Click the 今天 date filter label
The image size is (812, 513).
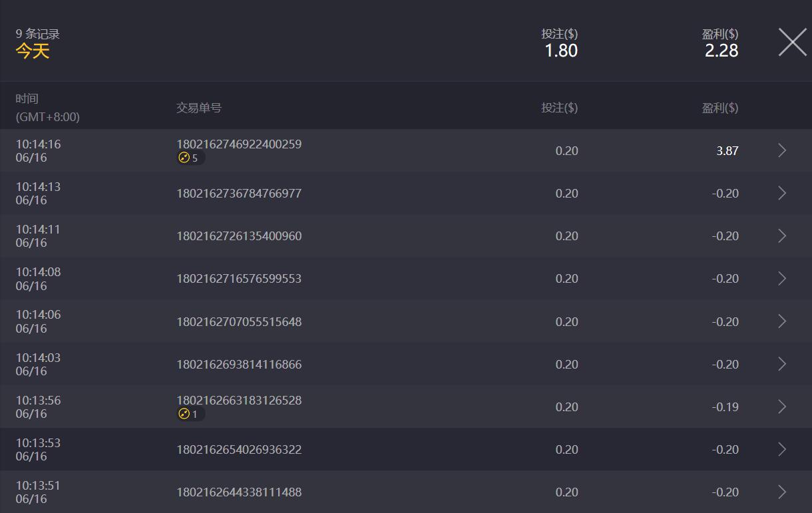[33, 51]
